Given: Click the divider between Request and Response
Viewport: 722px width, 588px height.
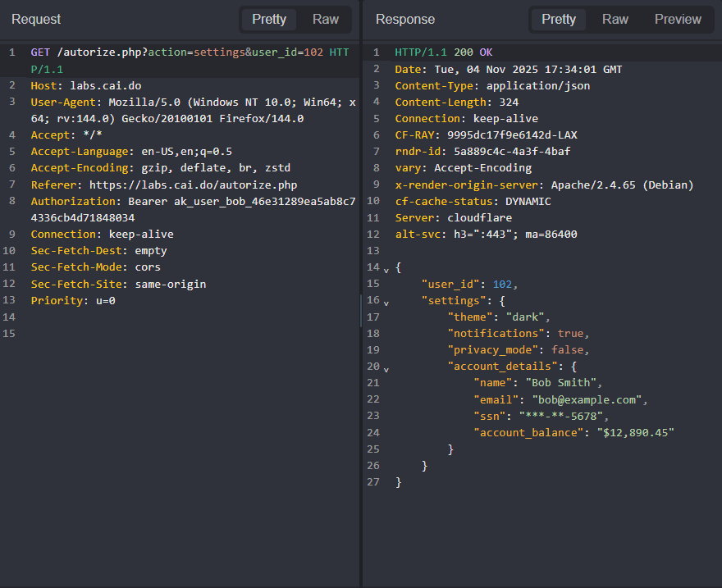Looking at the screenshot, I should 361,312.
